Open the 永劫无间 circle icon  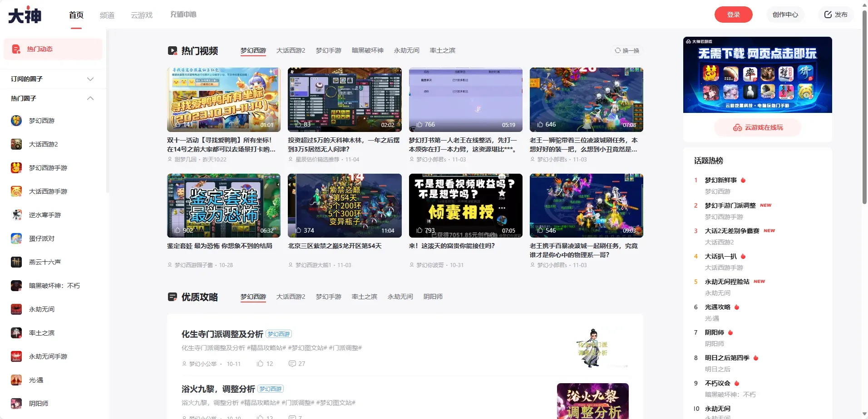16,309
